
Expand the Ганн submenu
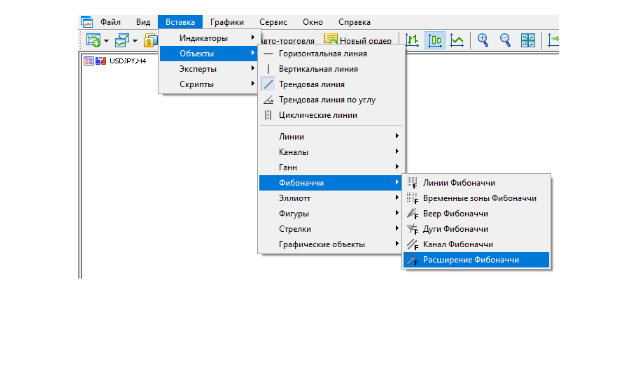(x=331, y=167)
